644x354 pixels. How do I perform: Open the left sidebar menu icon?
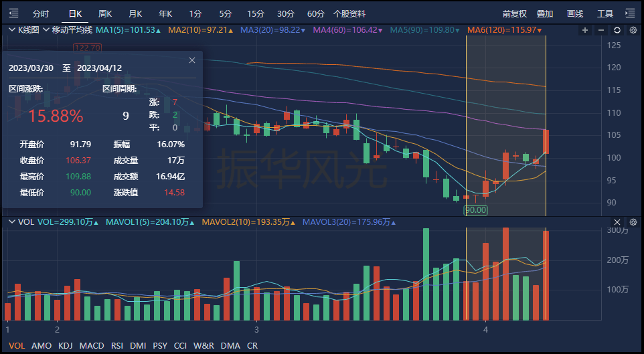click(13, 13)
